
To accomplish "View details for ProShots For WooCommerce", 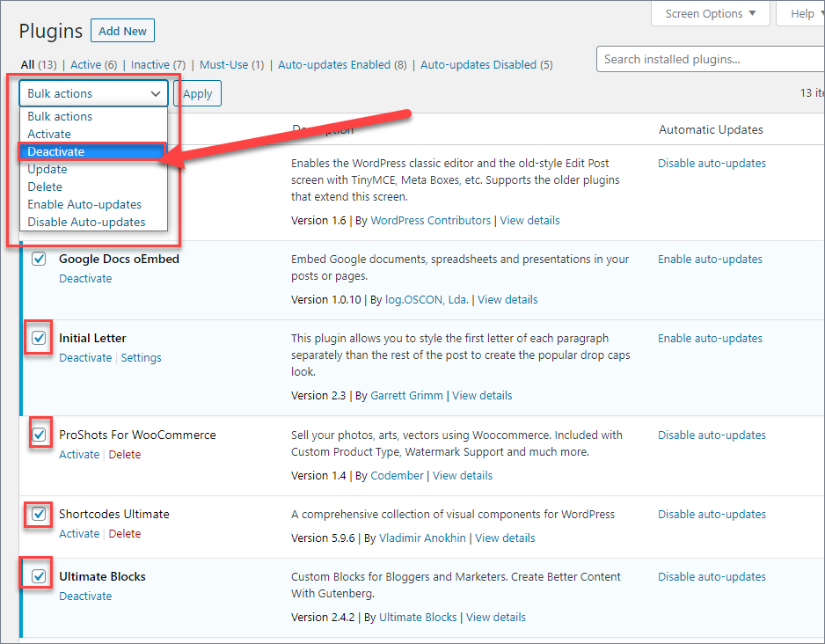I will click(463, 476).
